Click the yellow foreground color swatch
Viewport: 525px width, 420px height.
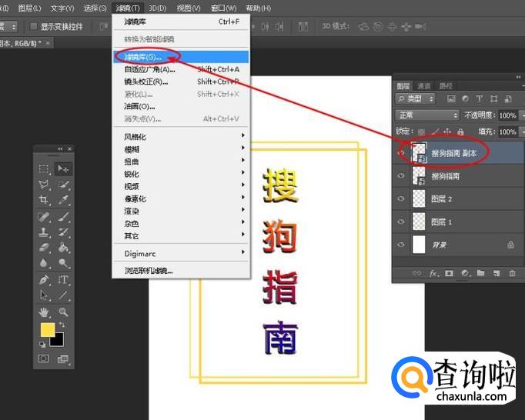coord(47,330)
